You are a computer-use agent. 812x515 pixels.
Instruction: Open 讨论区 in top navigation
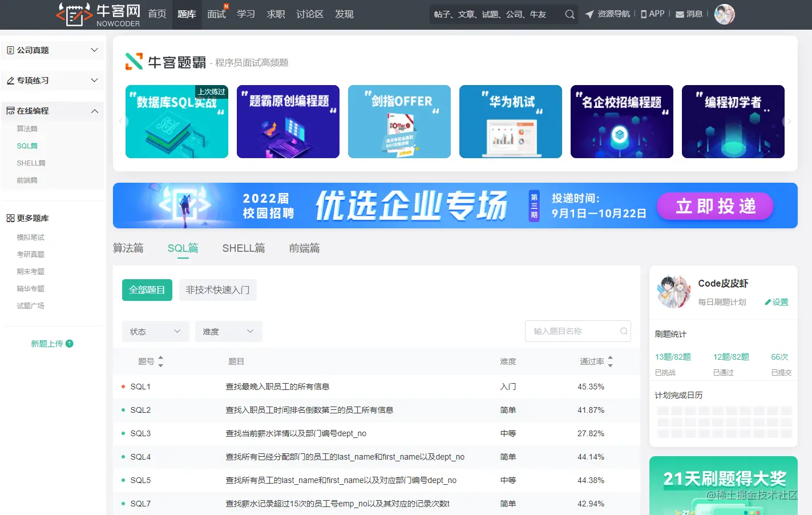click(310, 14)
